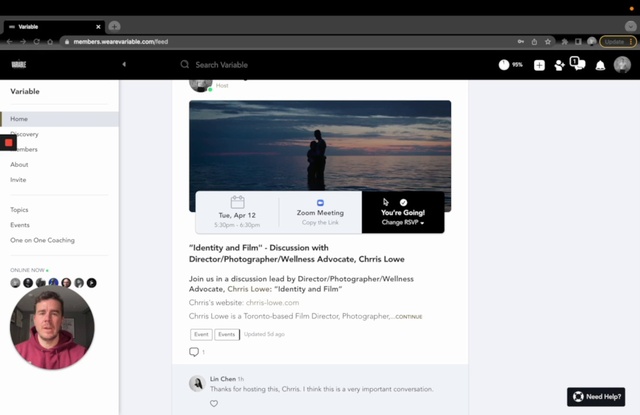Open the user profile avatar menu

[622, 65]
